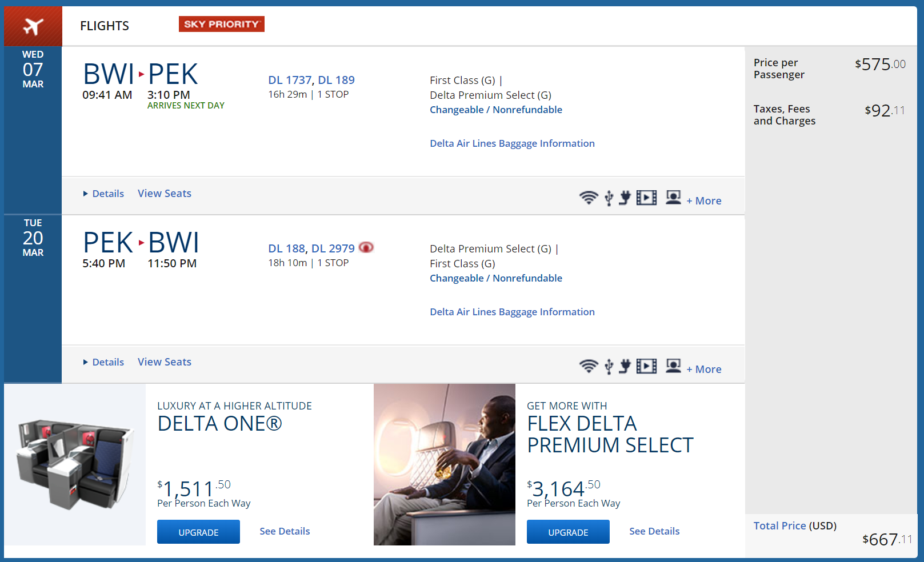The width and height of the screenshot is (924, 562).
Task: Click the red overnight-flight eye icon near DL 2979
Action: 366,247
